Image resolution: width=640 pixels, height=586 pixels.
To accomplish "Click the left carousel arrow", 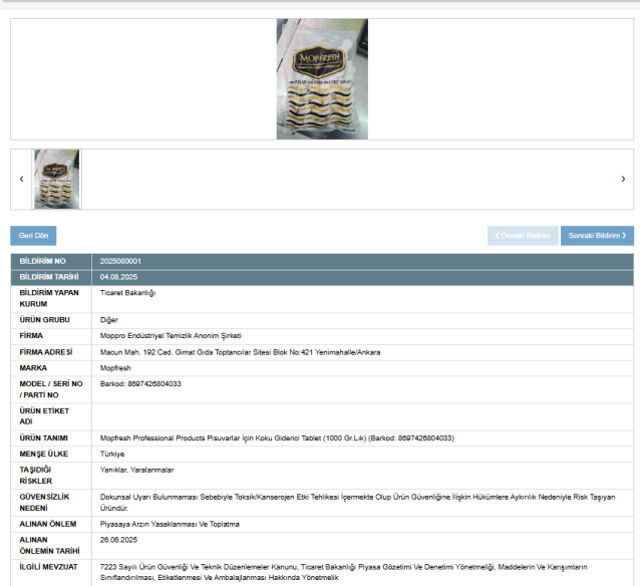I will 22,179.
